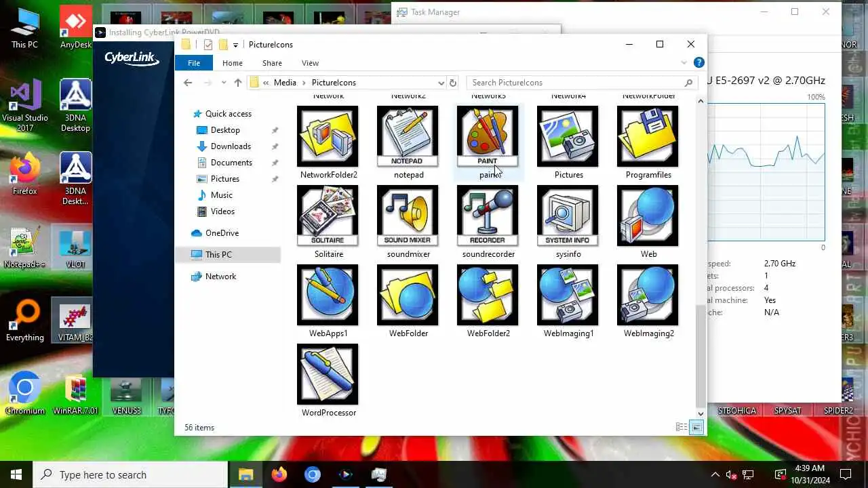Select the WordProcessor icon file
The height and width of the screenshot is (488, 868).
click(328, 380)
